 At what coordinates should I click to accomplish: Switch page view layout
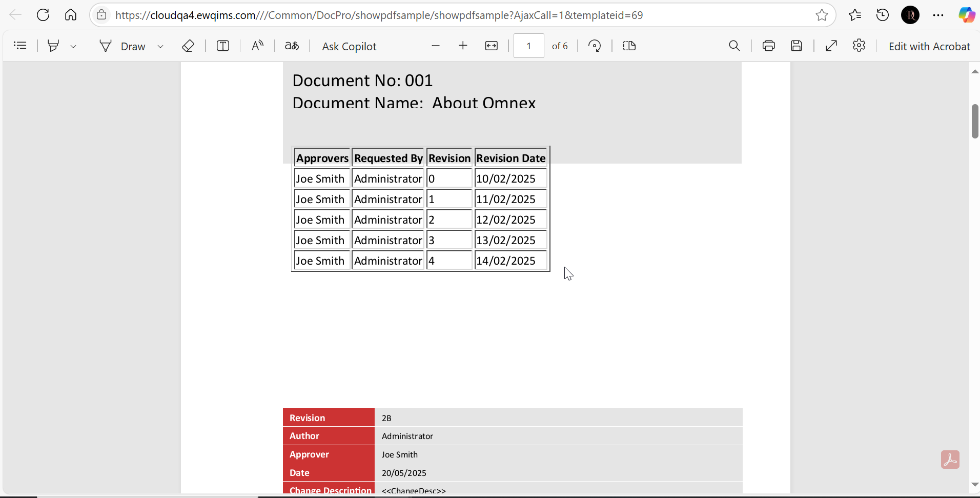pos(629,46)
